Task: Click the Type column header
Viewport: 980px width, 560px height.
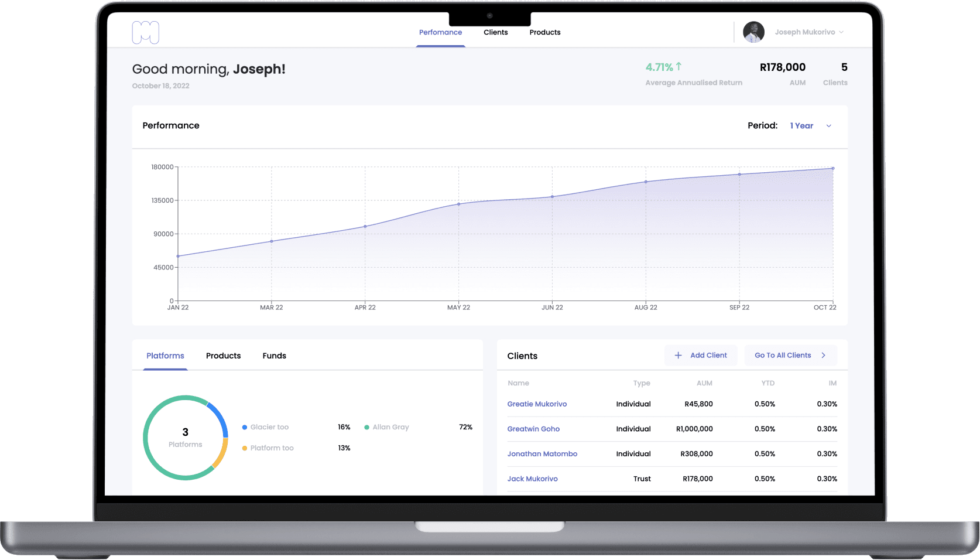Action: 642,383
